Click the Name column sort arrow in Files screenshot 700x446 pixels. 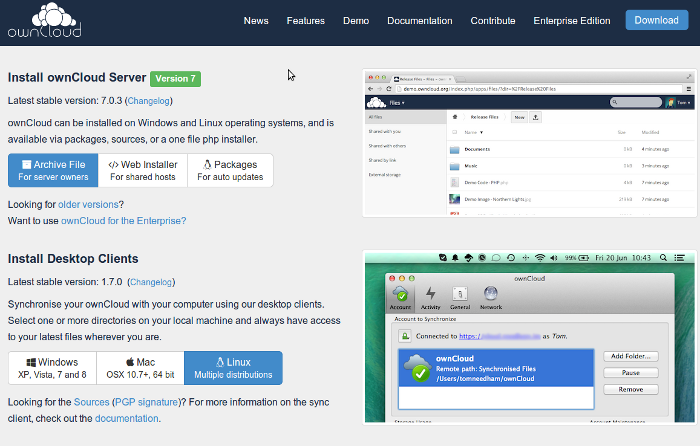[x=481, y=133]
